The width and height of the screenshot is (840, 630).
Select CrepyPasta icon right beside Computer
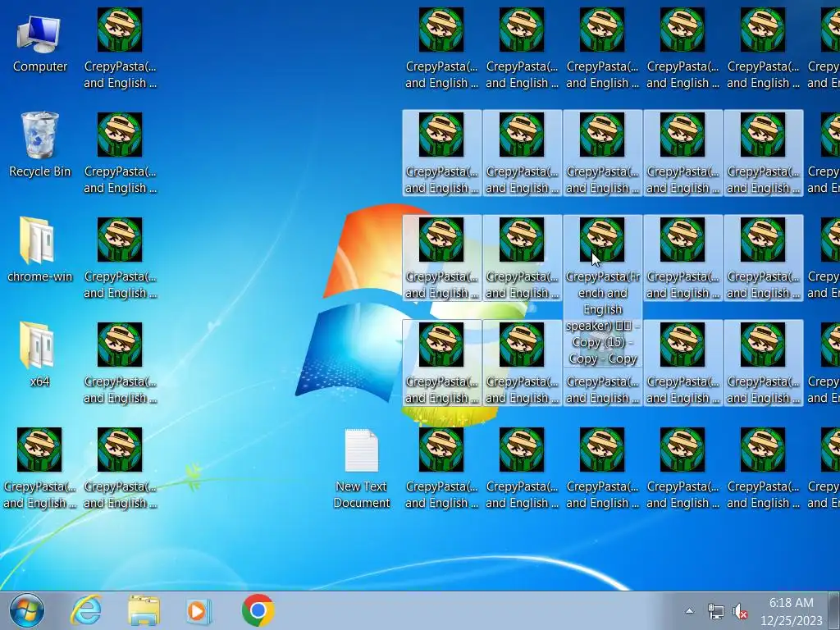click(x=120, y=47)
